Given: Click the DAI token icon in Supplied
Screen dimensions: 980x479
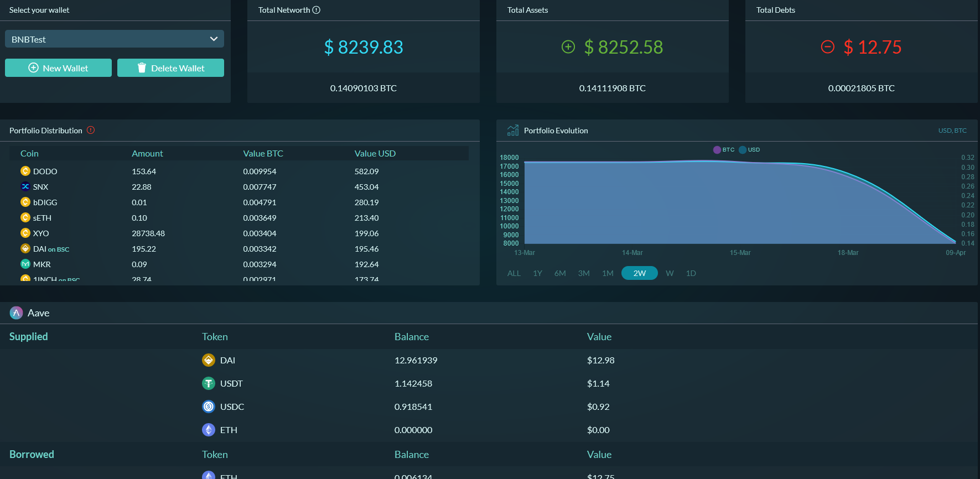Looking at the screenshot, I should 209,360.
